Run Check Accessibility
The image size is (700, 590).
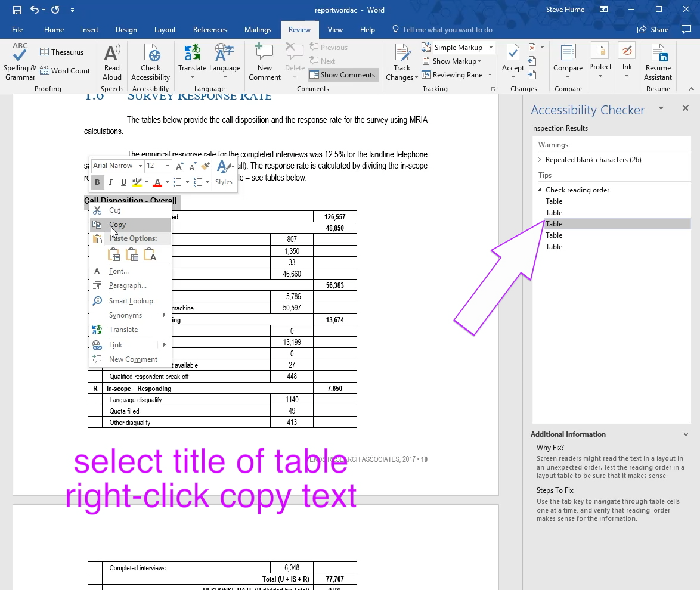coord(150,61)
